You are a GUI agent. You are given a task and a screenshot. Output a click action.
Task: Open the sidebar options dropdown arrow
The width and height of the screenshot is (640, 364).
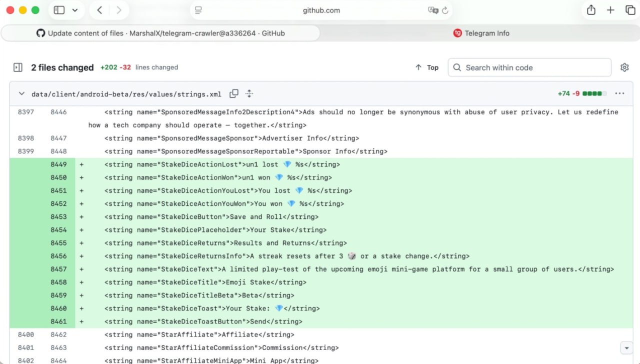tap(75, 10)
